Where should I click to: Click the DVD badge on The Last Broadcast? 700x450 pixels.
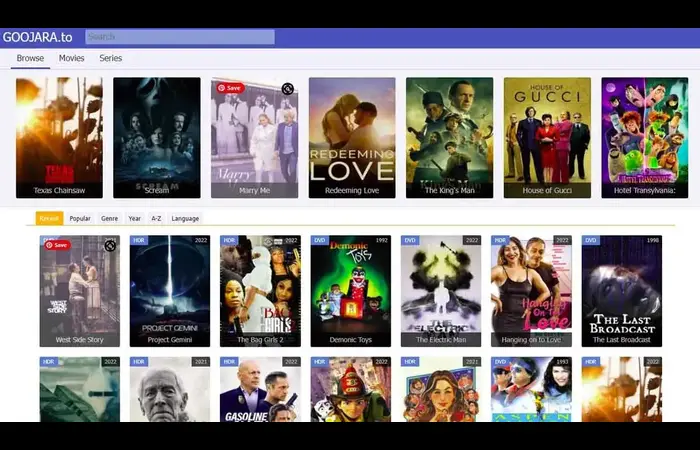(x=591, y=240)
